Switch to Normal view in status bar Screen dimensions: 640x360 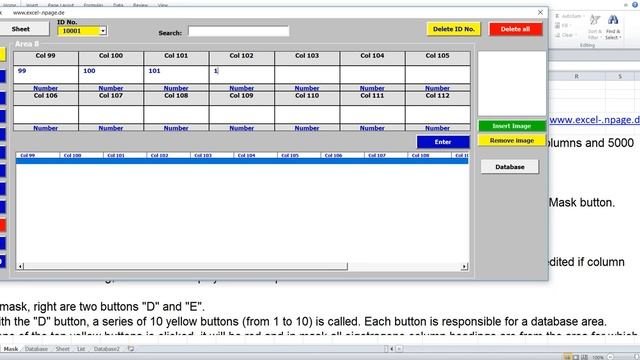[x=567, y=357]
